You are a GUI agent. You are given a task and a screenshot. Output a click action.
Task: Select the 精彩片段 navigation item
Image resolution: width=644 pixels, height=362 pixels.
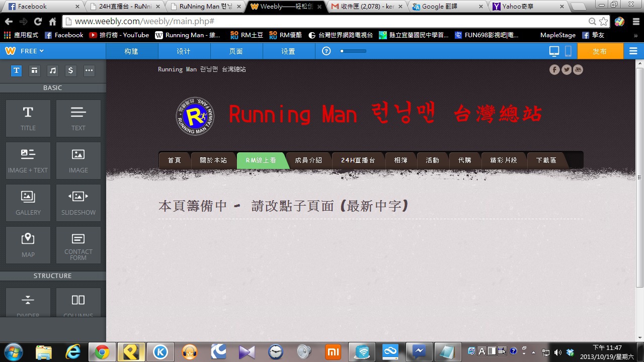(504, 160)
